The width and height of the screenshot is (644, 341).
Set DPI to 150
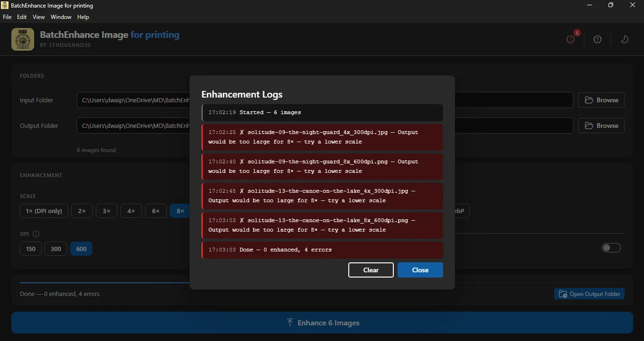(x=31, y=249)
